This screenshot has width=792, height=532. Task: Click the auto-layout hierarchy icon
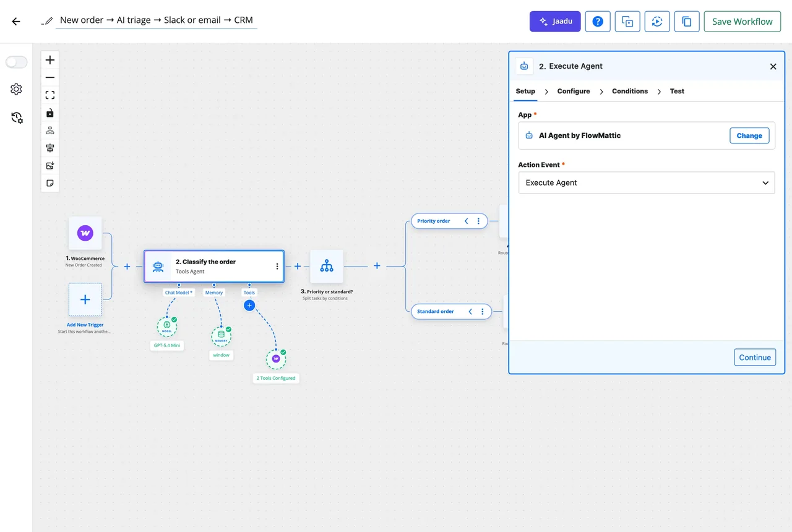50,130
